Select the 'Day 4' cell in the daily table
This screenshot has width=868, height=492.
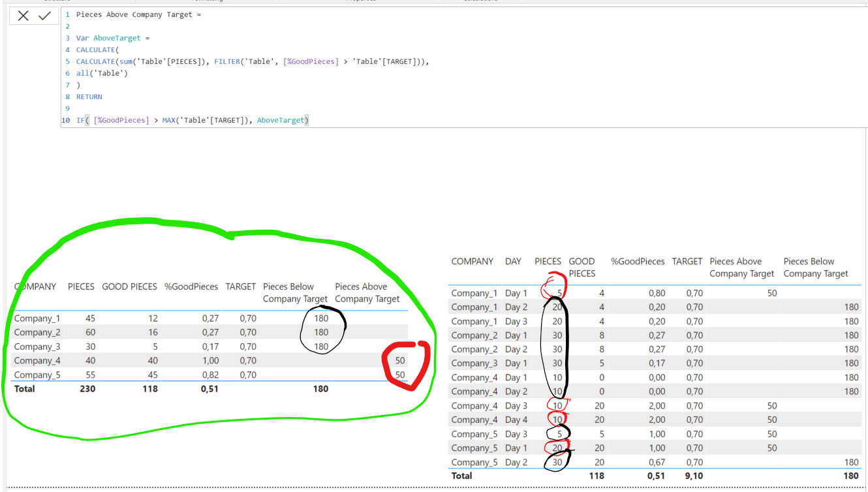pos(516,420)
